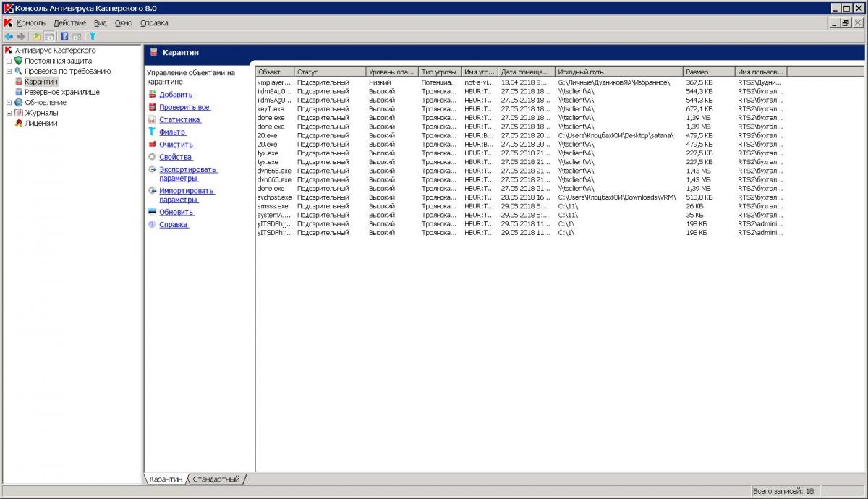Image resolution: width=868 pixels, height=499 pixels.
Task: Click the Свойства gear icon
Action: (x=152, y=157)
